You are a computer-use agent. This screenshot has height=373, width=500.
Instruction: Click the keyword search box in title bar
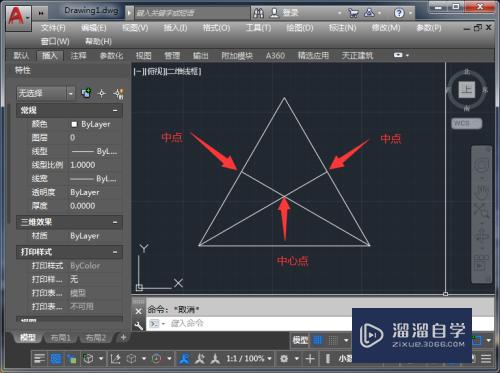point(192,13)
